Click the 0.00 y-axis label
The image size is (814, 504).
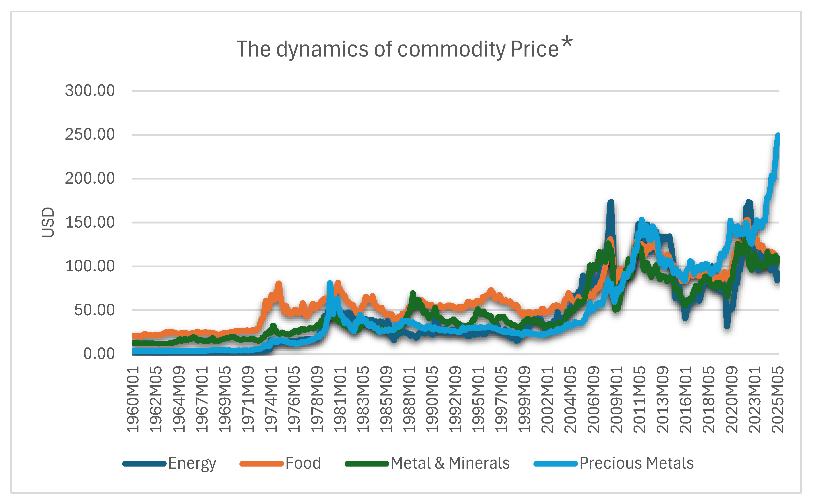(x=99, y=354)
